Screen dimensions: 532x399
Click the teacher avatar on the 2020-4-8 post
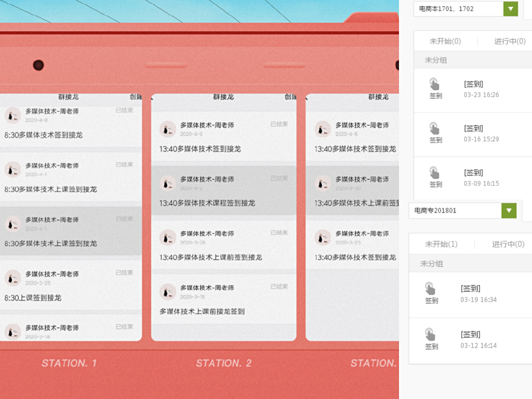pos(13,115)
